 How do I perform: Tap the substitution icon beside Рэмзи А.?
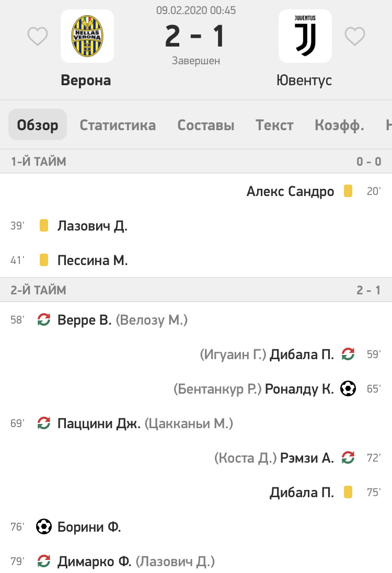(348, 458)
